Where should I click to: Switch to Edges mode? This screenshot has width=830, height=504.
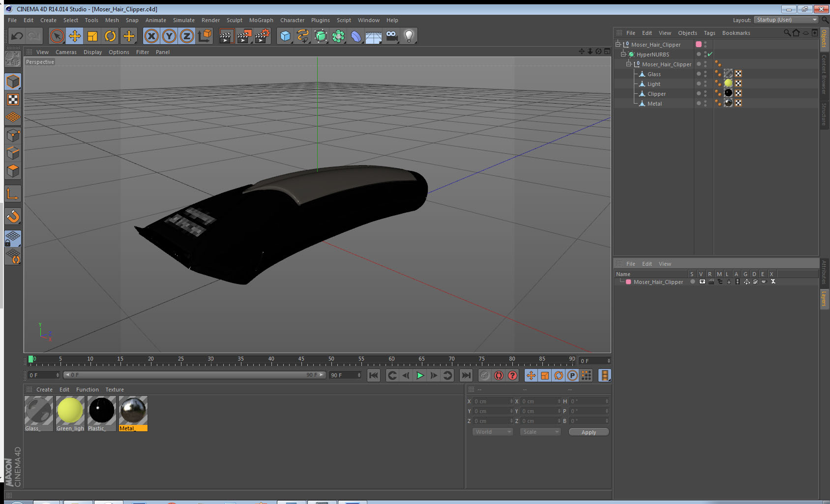point(13,153)
